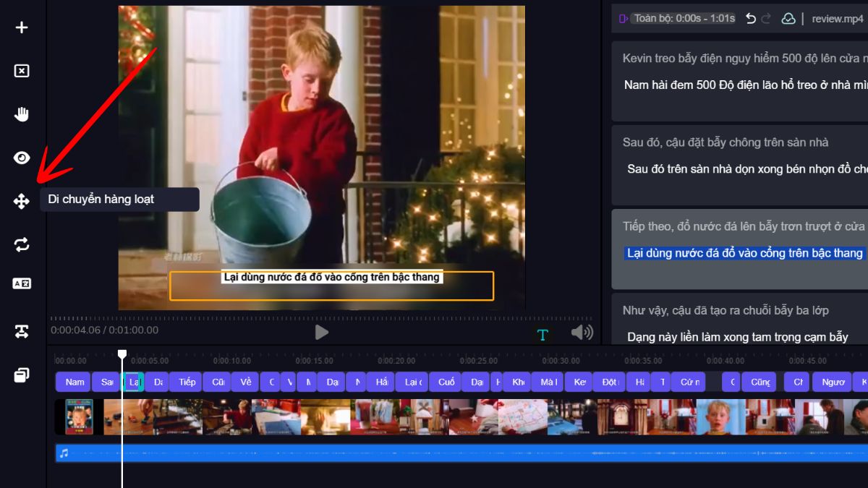Screen dimensions: 868x488
Task: Toggle the eye preview visibility icon
Action: (x=22, y=158)
